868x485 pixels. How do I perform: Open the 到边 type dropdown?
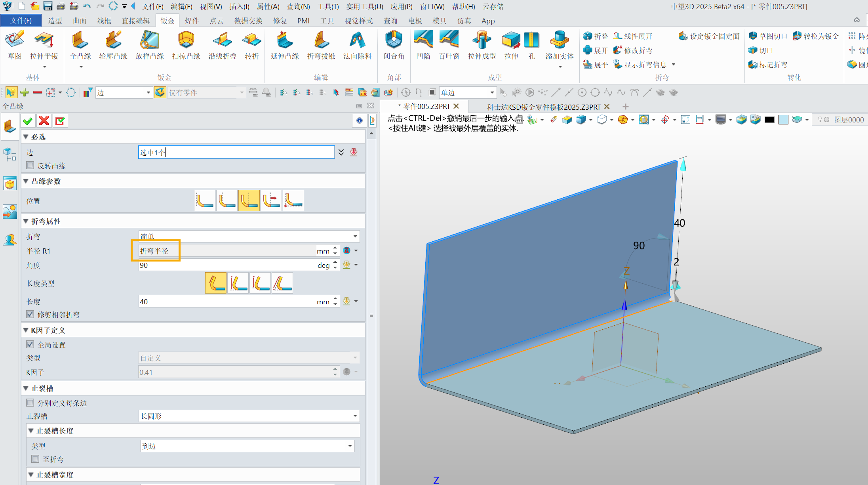[x=247, y=446]
